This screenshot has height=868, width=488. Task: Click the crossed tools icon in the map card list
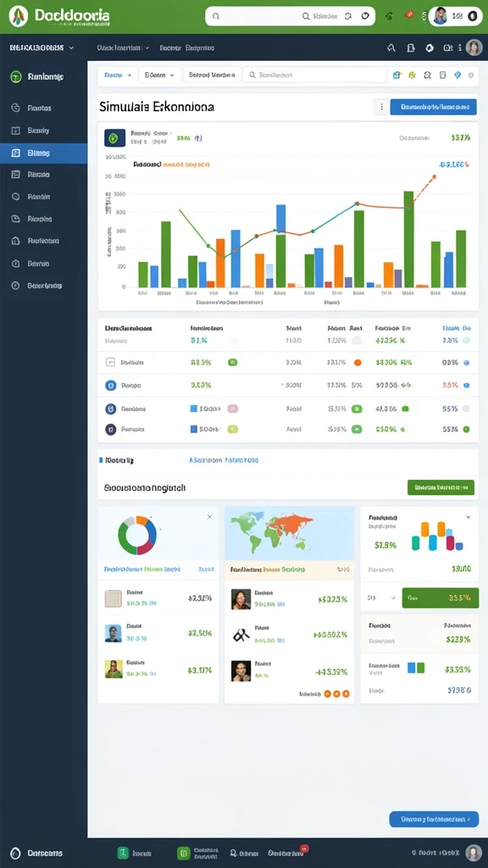click(241, 635)
